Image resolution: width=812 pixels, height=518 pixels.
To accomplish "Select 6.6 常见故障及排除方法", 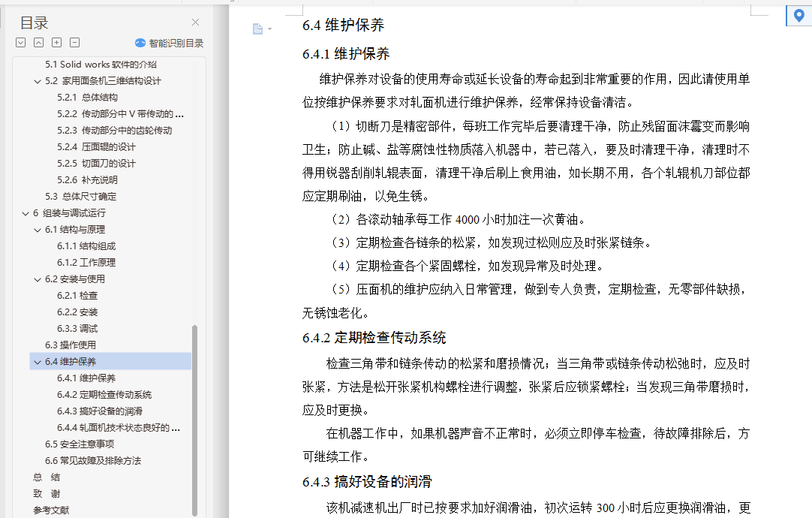I will coord(93,461).
